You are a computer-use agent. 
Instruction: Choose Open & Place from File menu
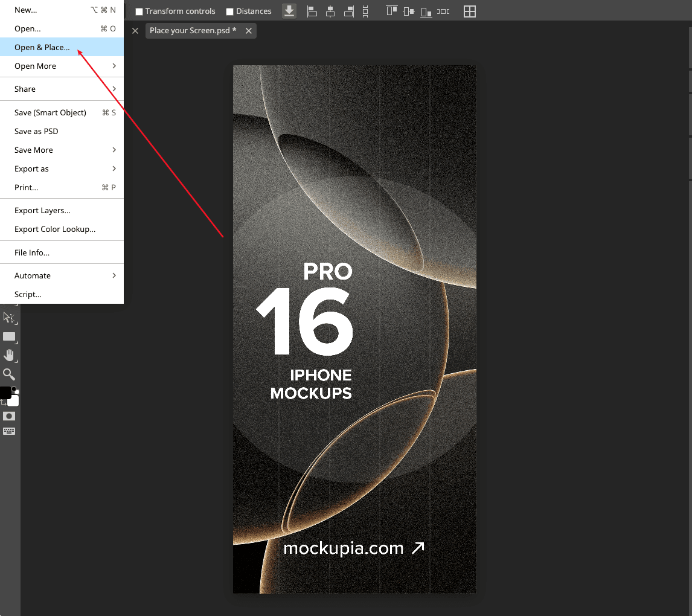[x=42, y=47]
